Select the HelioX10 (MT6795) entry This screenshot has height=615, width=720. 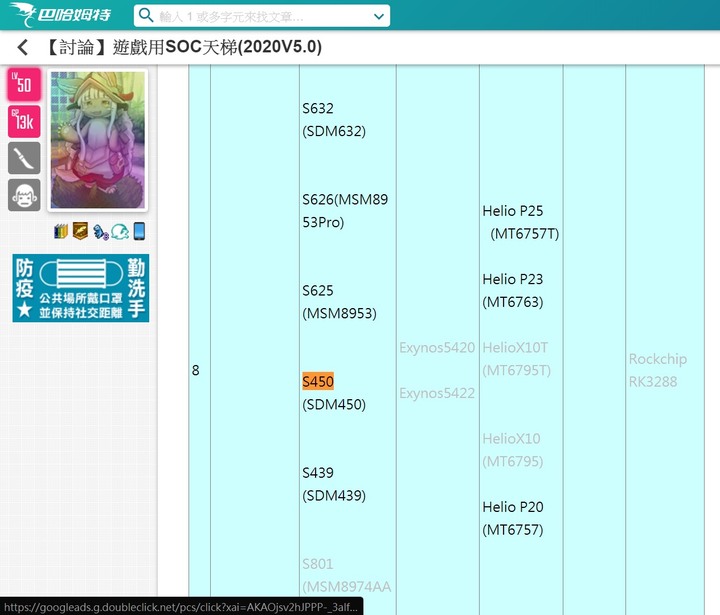[513, 450]
